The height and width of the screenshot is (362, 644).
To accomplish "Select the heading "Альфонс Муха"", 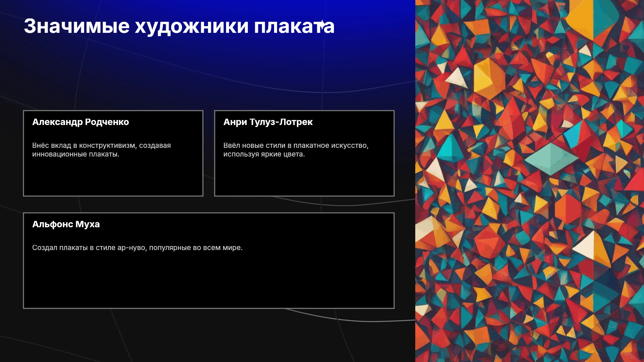I will point(66,224).
